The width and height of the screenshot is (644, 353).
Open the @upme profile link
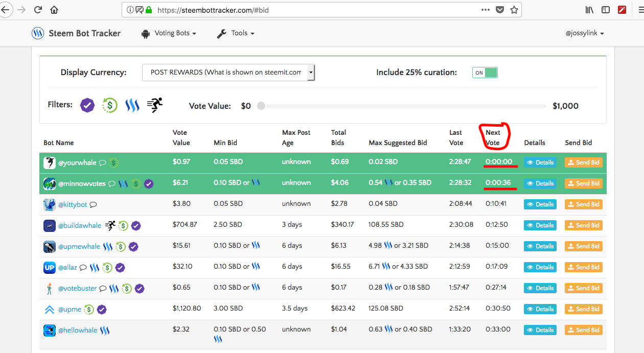(70, 309)
